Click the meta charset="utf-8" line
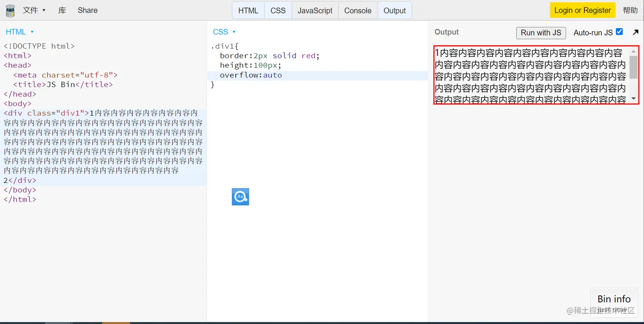Screen dimensions: 644x324 pos(65,75)
